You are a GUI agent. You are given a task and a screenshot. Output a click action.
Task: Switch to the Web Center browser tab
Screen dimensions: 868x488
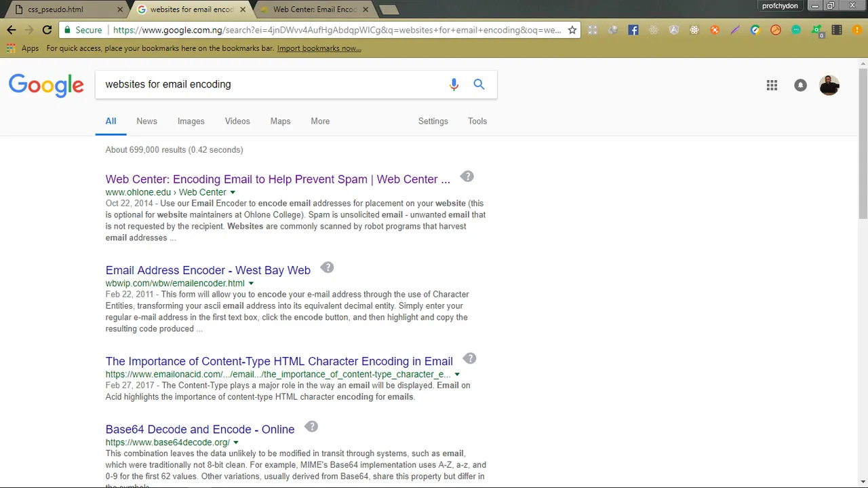pos(315,10)
